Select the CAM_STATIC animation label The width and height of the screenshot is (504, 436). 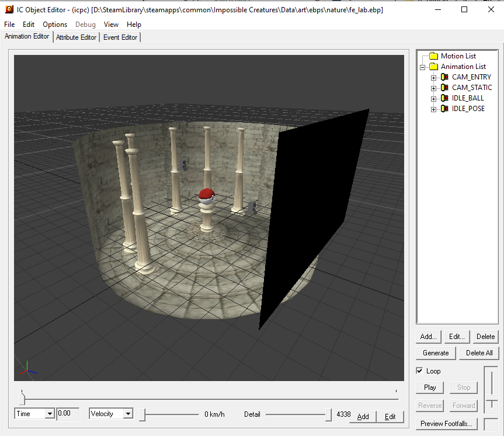coord(472,88)
